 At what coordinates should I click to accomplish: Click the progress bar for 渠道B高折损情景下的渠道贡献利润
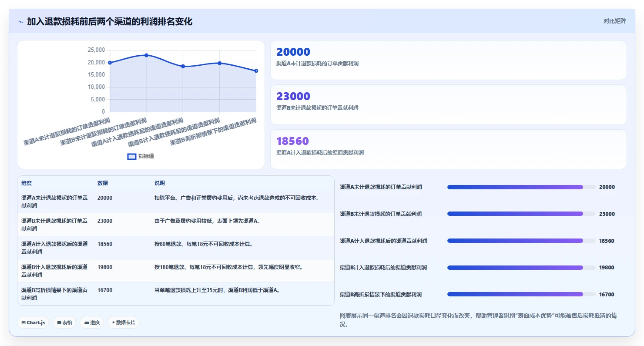521,295
